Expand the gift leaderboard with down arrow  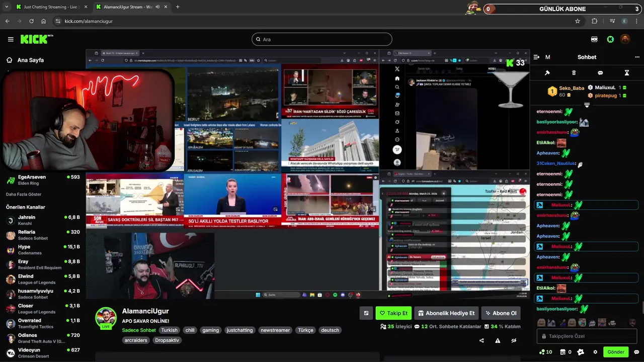click(x=587, y=105)
